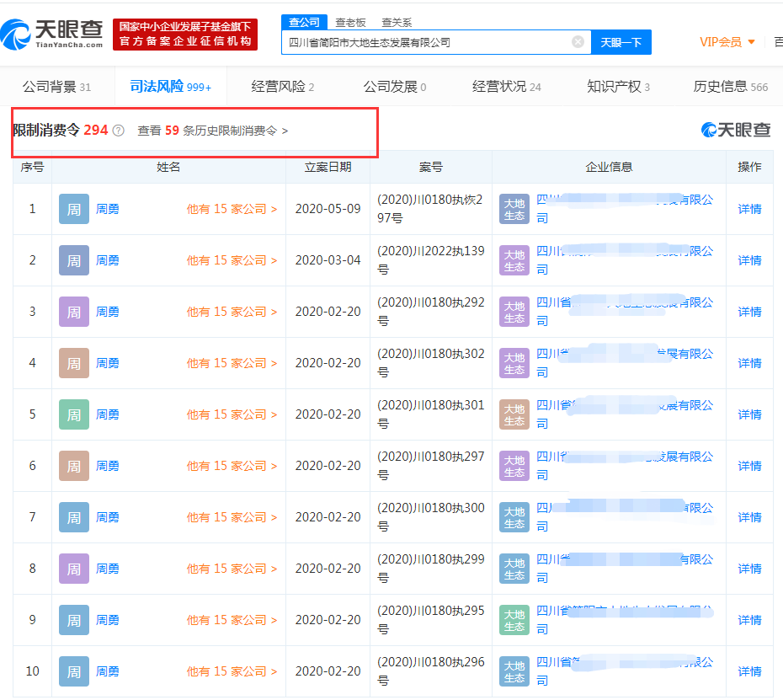Open 详情 for case 川0180执301号
Screen dimensions: 783x700
click(x=749, y=414)
